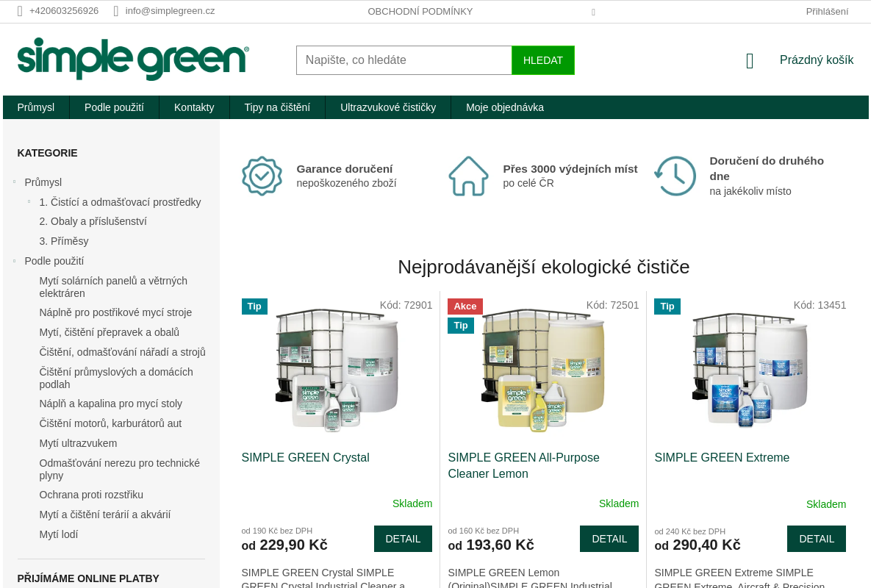Select Podle použití in category tree
882x588 pixels.
[54, 261]
